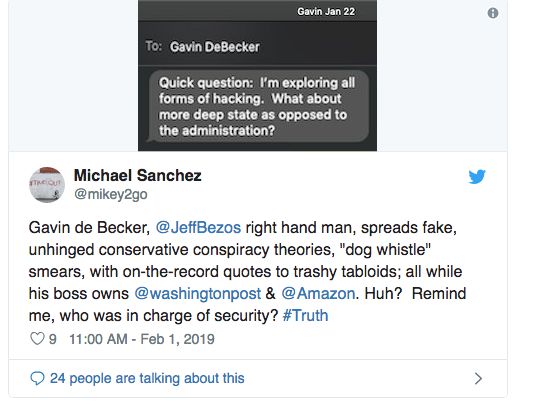This screenshot has width=534, height=404.
Task: Click the #Truth hashtag
Action: pyautogui.click(x=305, y=315)
